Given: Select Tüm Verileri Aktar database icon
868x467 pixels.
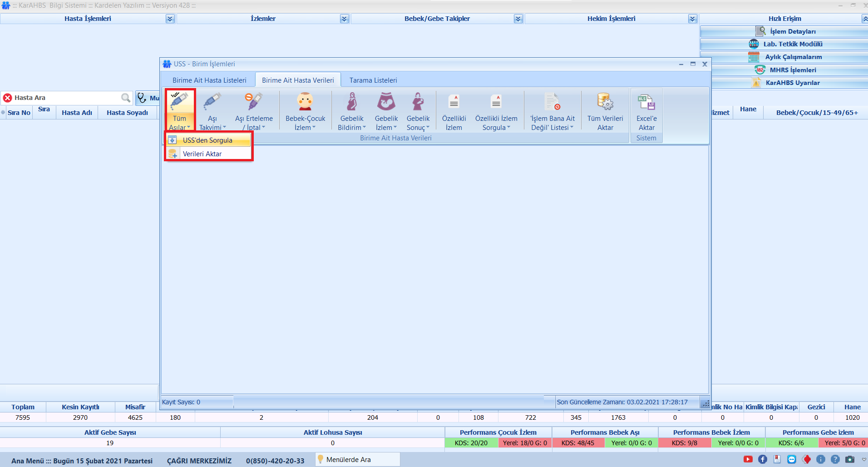Looking at the screenshot, I should [x=605, y=102].
